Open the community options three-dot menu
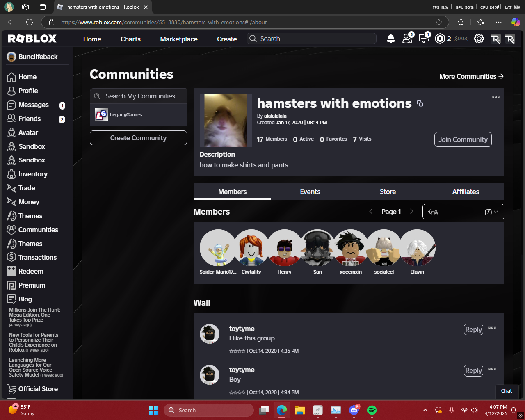 (496, 97)
